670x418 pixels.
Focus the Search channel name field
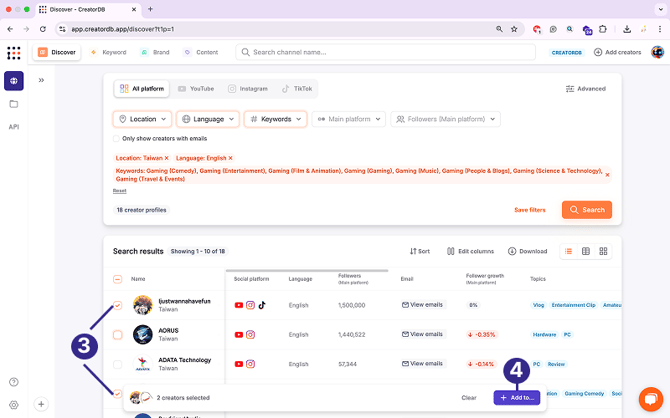(x=385, y=52)
